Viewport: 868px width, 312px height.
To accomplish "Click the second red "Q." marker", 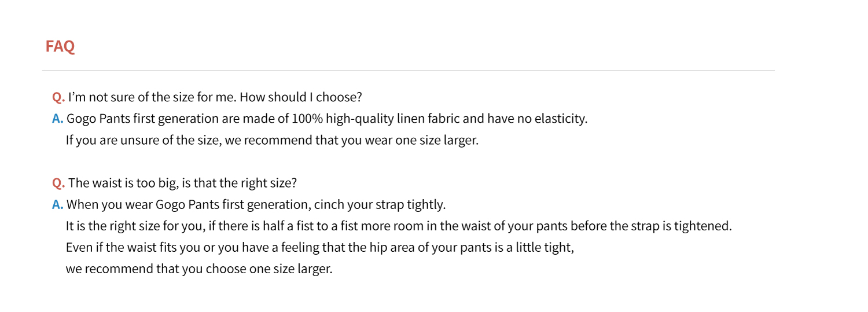I will coord(58,183).
